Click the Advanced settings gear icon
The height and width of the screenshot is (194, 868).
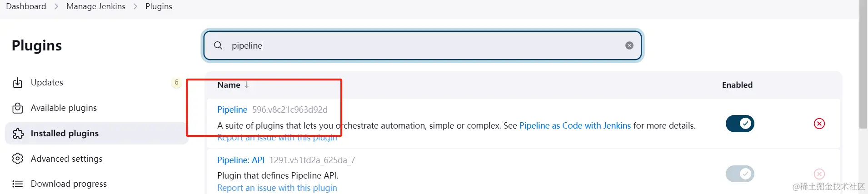tap(18, 159)
